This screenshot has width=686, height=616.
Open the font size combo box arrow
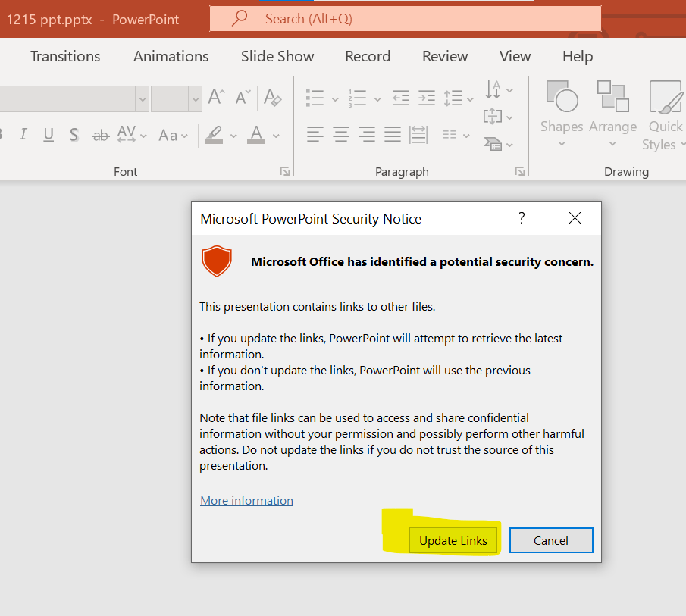click(x=196, y=99)
